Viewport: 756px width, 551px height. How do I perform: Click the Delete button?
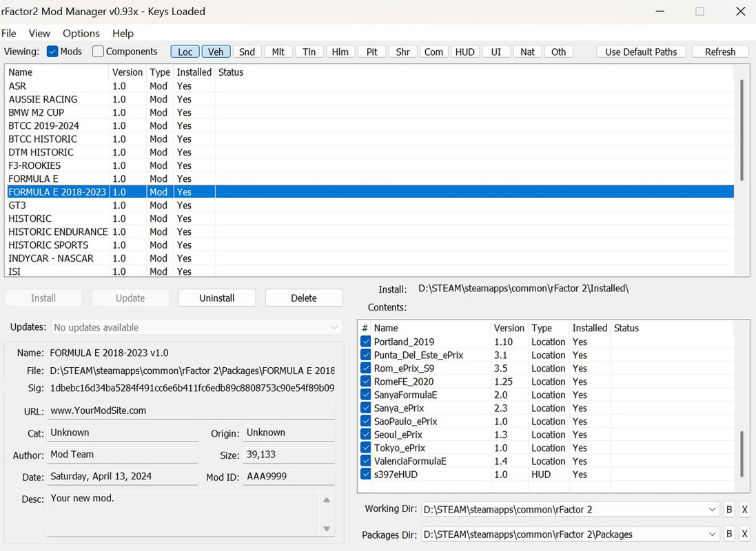point(304,298)
